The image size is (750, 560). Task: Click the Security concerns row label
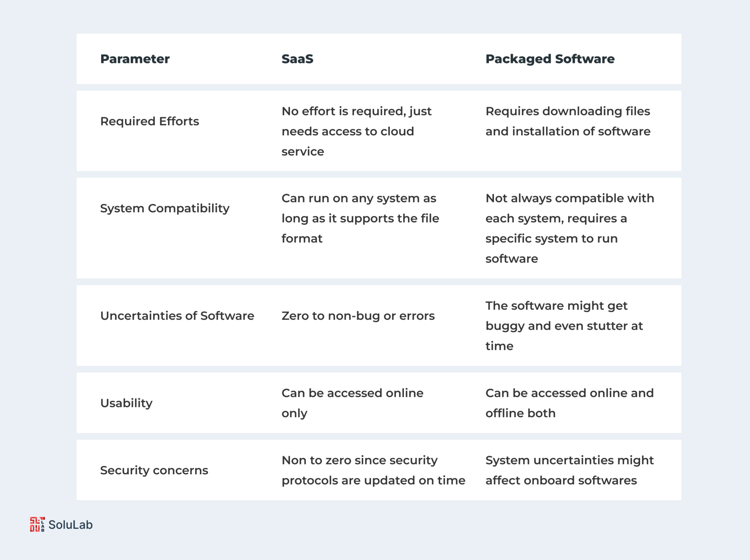154,470
